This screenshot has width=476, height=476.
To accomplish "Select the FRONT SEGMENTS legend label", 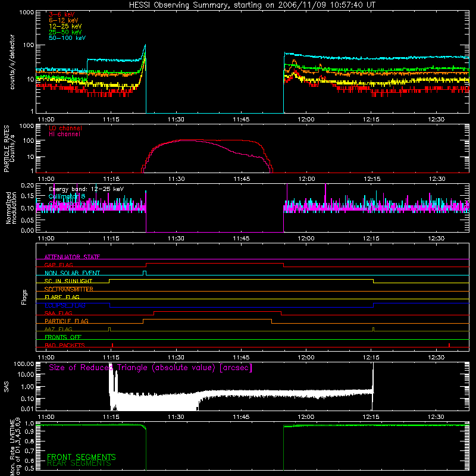I will [82, 457].
